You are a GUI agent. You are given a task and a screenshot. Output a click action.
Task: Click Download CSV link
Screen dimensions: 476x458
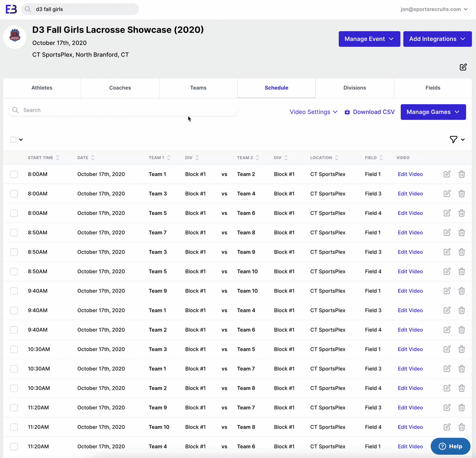pyautogui.click(x=370, y=112)
